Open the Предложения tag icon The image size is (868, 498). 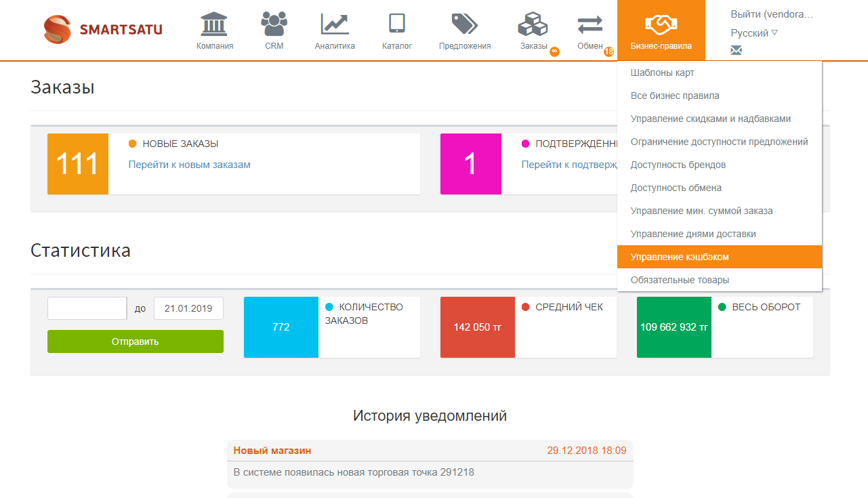465,24
